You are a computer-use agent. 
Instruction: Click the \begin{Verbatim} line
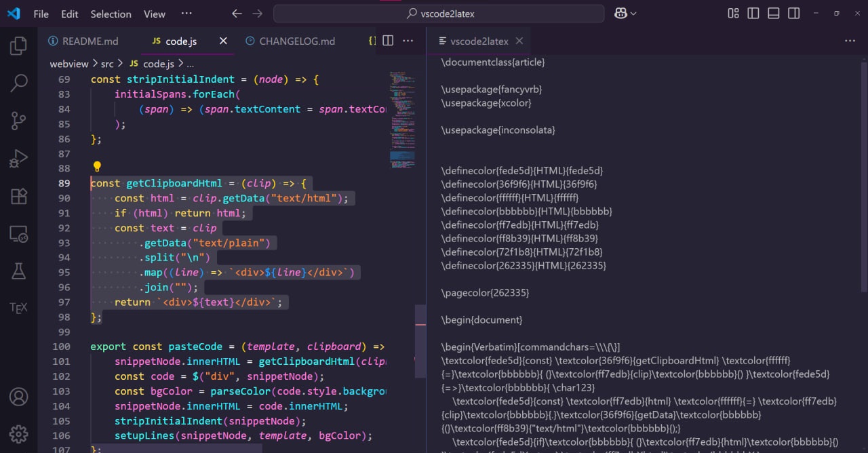[530, 347]
